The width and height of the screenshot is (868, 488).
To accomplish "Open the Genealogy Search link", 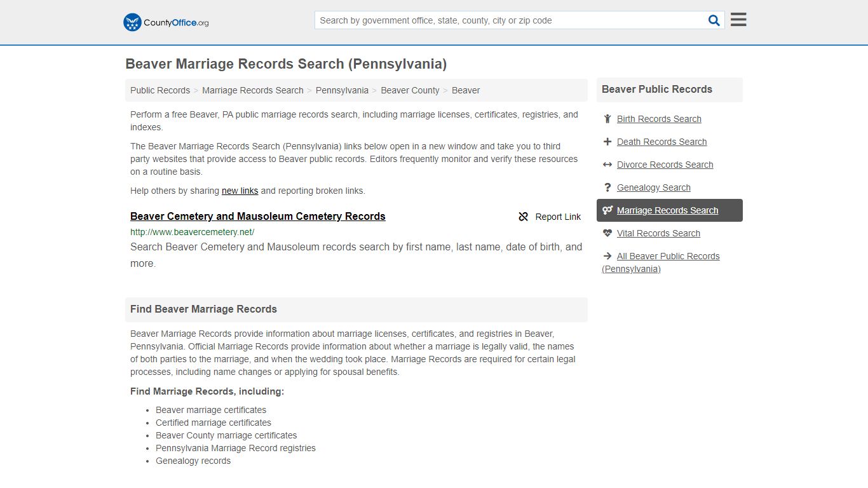I will click(653, 187).
